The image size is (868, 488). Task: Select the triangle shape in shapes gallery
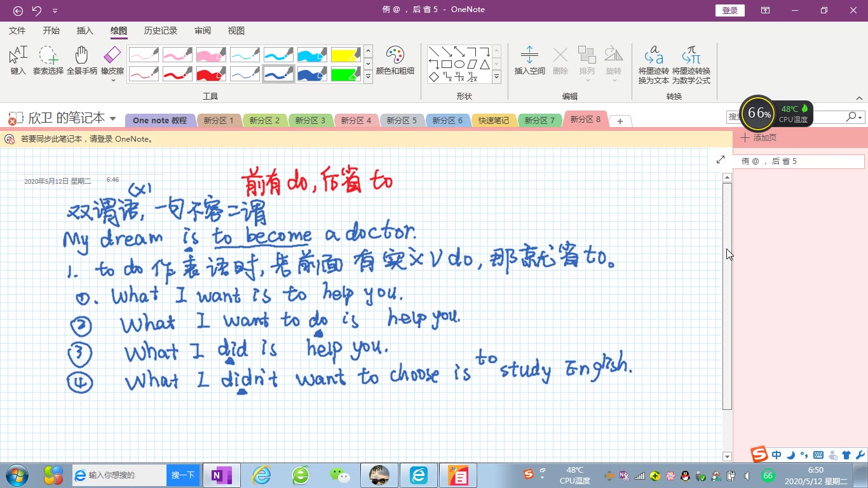pos(485,64)
